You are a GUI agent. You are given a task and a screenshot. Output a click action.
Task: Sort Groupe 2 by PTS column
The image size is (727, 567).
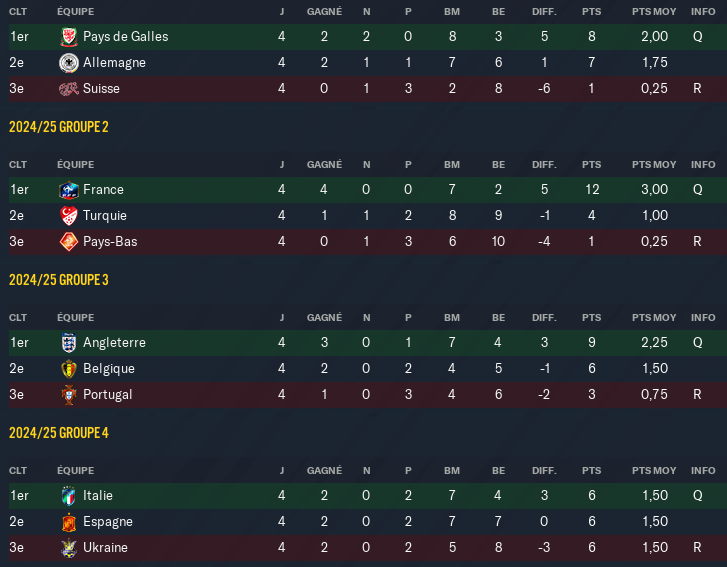point(591,165)
